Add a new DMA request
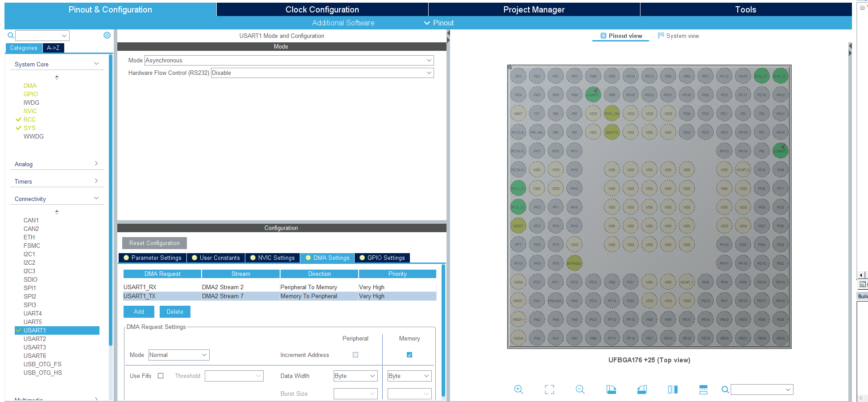 tap(139, 312)
